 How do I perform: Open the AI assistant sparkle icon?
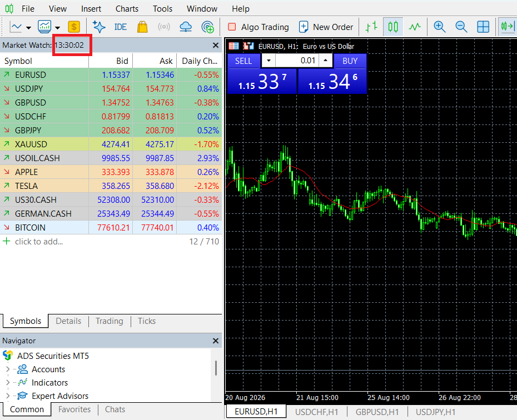99,27
